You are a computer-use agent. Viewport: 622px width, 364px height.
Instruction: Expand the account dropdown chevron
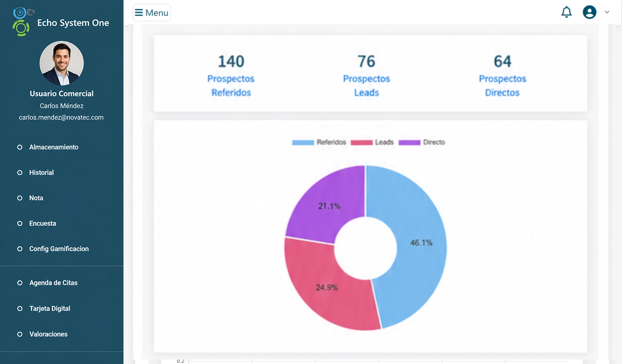(607, 12)
